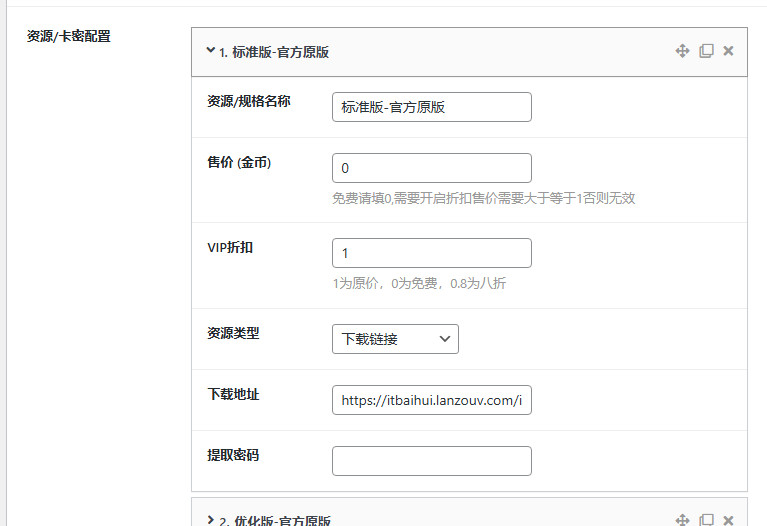This screenshot has height=526, width=767.
Task: Click move handle icon of 优化版-官方原版 panel
Action: (x=682, y=520)
